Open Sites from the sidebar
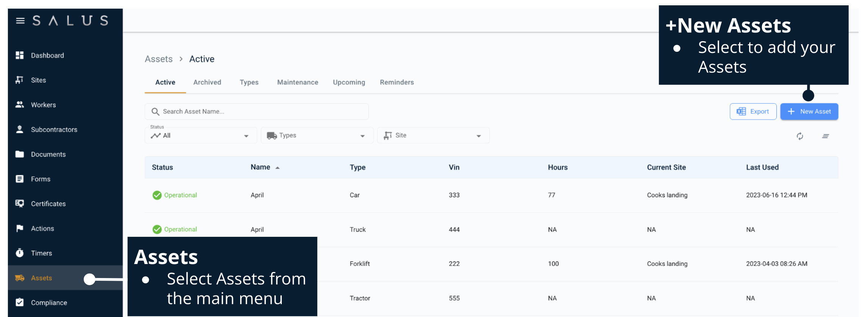The image size is (868, 317). pyautogui.click(x=38, y=80)
